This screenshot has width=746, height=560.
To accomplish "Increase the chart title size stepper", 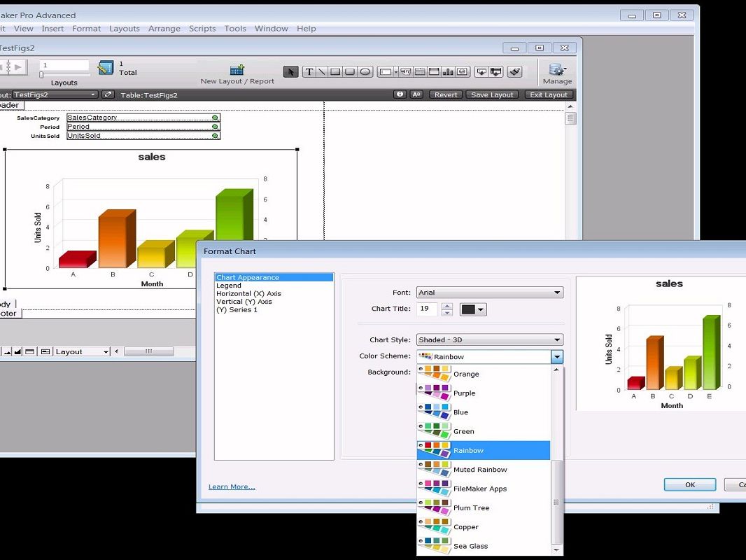I will (446, 306).
